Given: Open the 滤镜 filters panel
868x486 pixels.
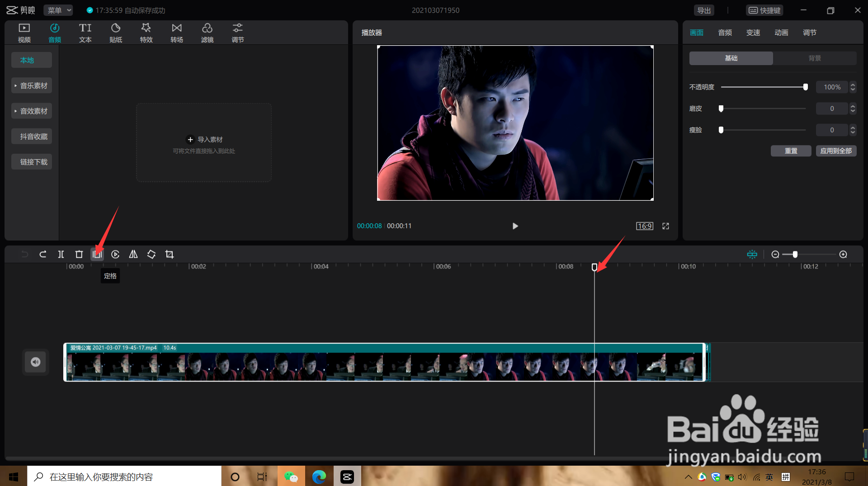Looking at the screenshot, I should point(207,33).
